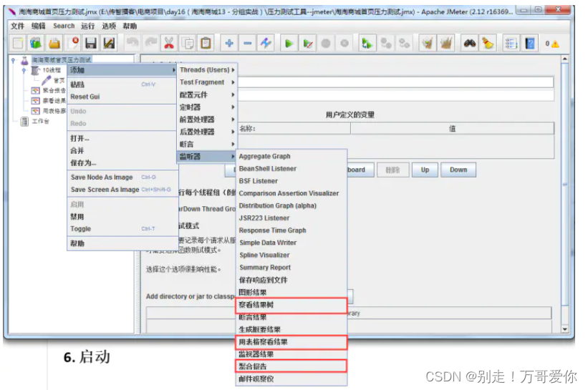Expand all nodes with the plus icon

[229, 44]
